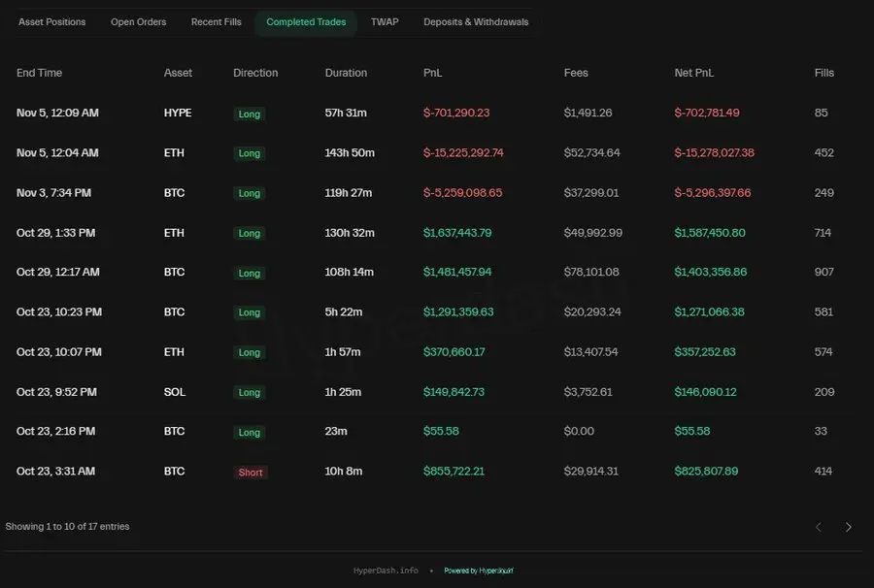The width and height of the screenshot is (874, 588).
Task: Click duration 23m
Action: click(x=336, y=432)
